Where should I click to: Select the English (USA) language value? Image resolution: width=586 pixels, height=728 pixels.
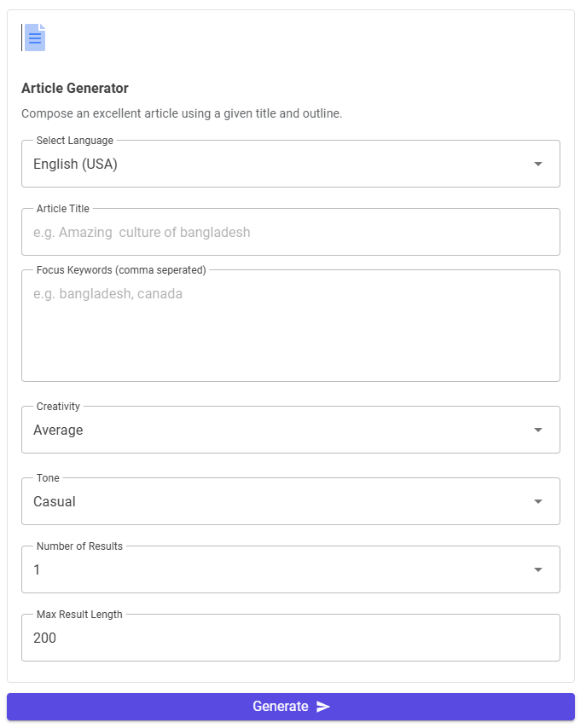tap(76, 165)
